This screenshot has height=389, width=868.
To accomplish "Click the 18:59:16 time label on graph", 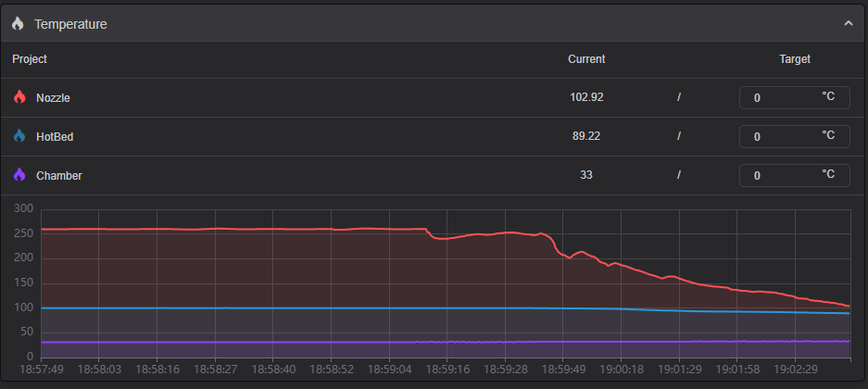I will 447,369.
